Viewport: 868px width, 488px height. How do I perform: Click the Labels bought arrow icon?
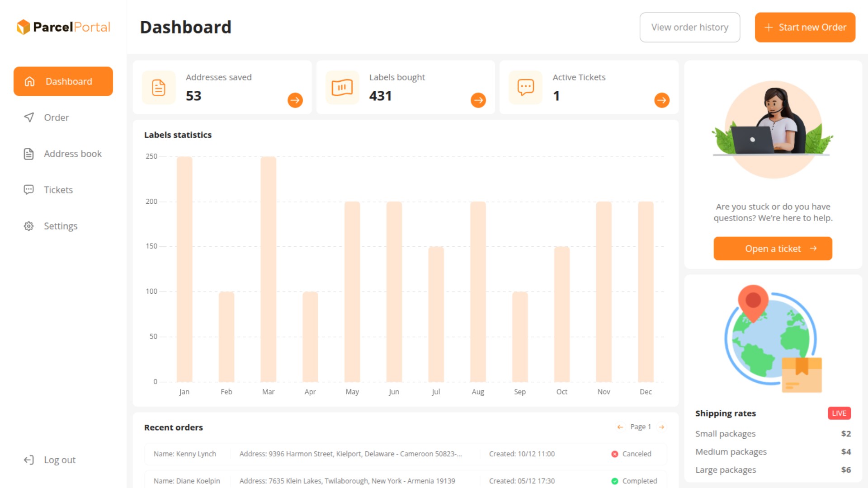tap(478, 100)
